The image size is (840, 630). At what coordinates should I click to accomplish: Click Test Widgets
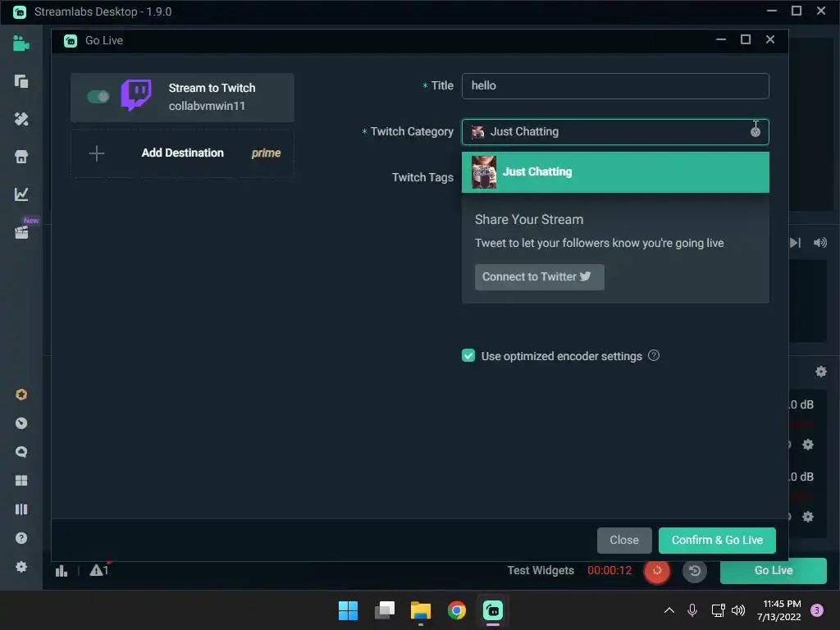(x=541, y=571)
